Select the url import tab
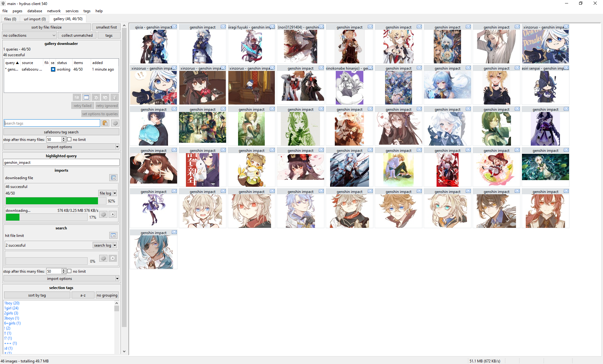Viewport: 603px width, 364px height. [35, 19]
